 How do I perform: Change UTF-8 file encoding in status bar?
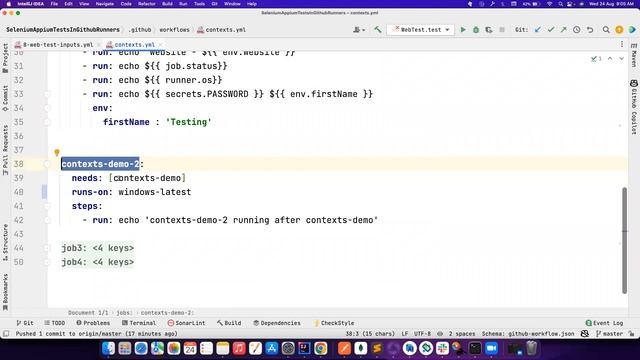pos(422,333)
